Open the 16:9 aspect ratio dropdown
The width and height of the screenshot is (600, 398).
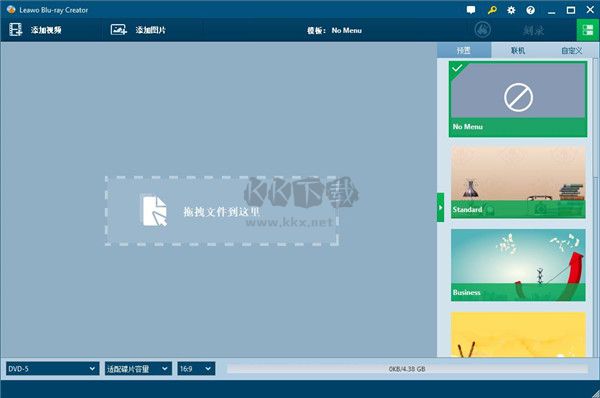pos(196,369)
